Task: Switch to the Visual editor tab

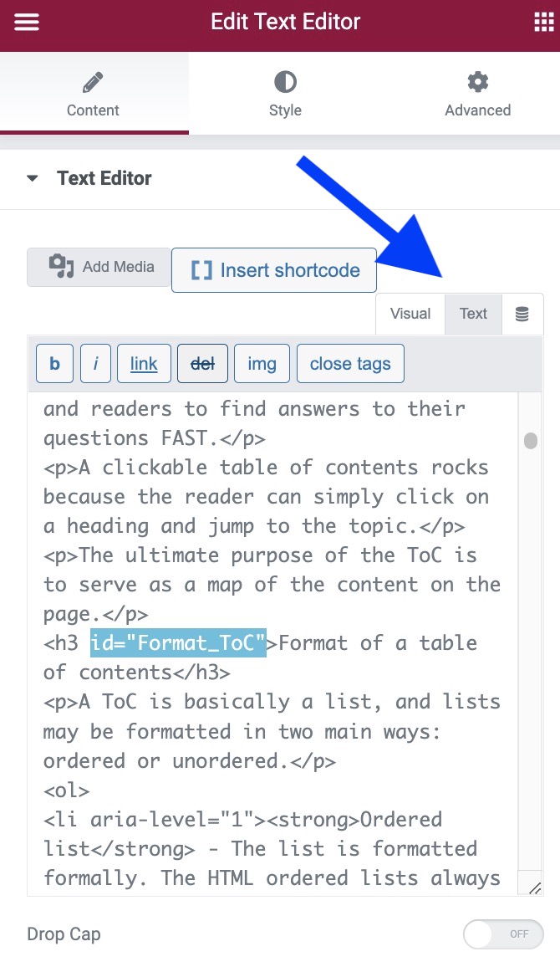Action: pyautogui.click(x=410, y=315)
